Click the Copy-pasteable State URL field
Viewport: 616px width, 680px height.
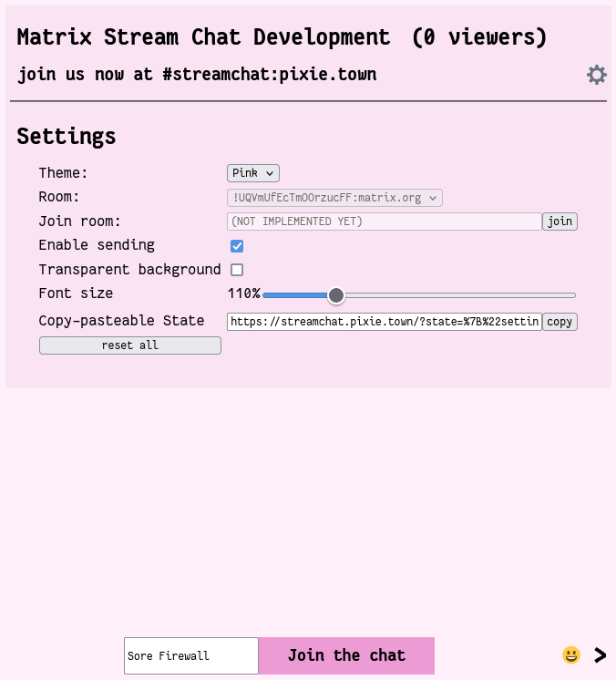pyautogui.click(x=384, y=322)
